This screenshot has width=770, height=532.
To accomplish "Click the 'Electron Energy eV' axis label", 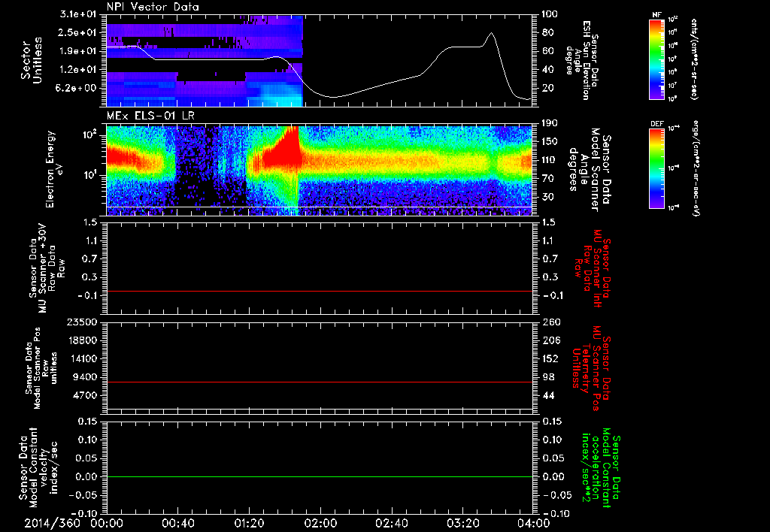I will tap(55, 169).
